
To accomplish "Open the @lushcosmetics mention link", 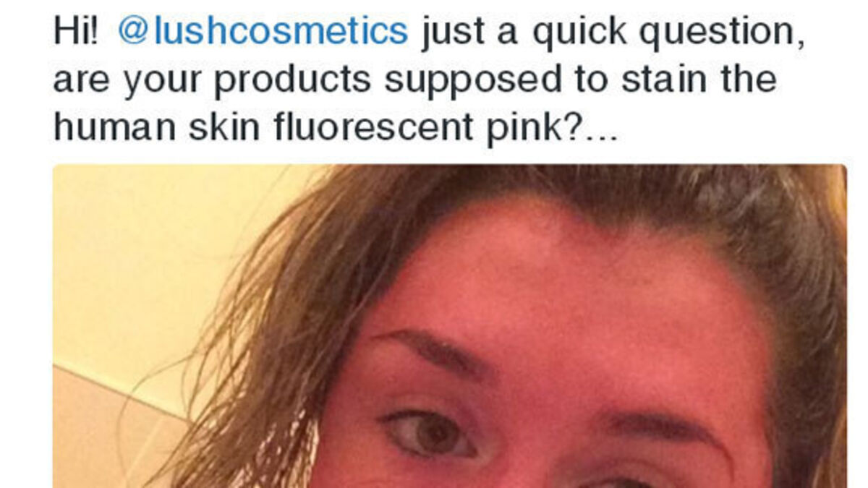I will pyautogui.click(x=263, y=32).
